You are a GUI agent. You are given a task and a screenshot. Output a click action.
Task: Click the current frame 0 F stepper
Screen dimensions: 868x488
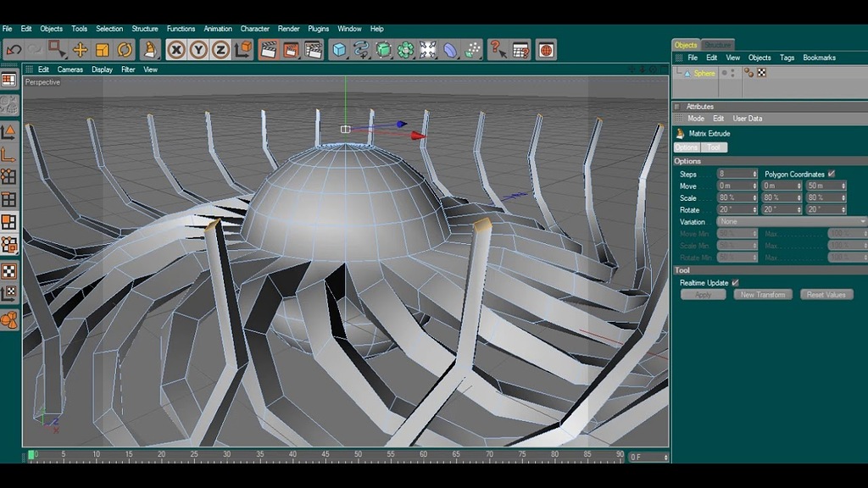pyautogui.click(x=665, y=457)
